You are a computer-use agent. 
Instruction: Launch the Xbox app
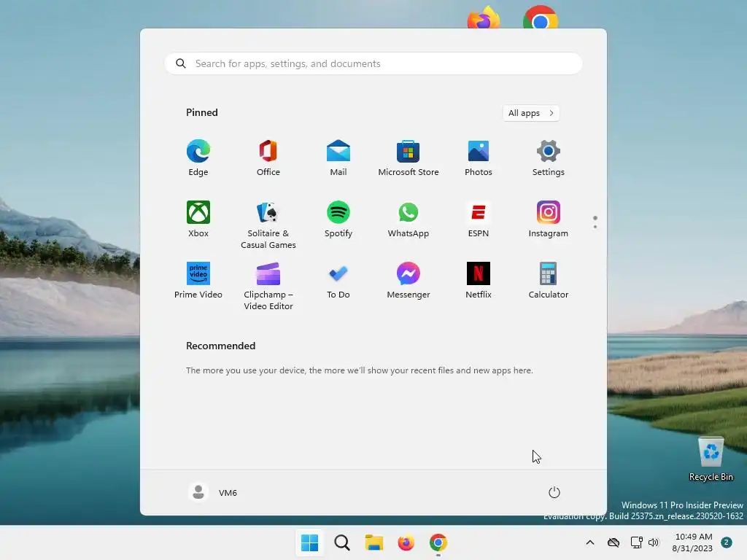point(198,219)
